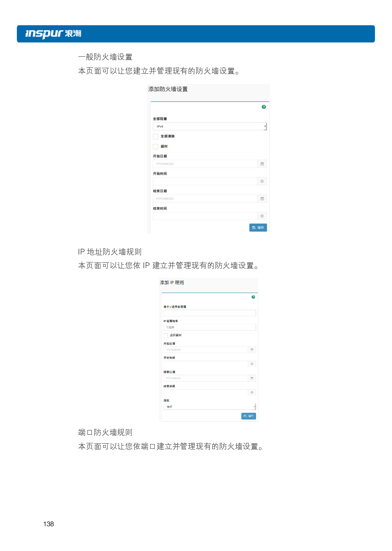The width and height of the screenshot is (392, 551).
Task: Click 储存 button in IP rule form
Action: point(249,416)
